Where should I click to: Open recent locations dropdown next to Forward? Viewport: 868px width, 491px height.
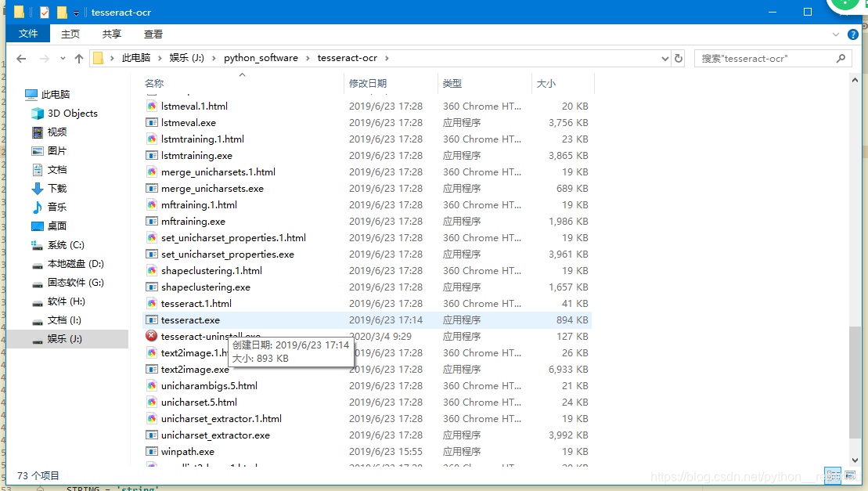[x=63, y=58]
